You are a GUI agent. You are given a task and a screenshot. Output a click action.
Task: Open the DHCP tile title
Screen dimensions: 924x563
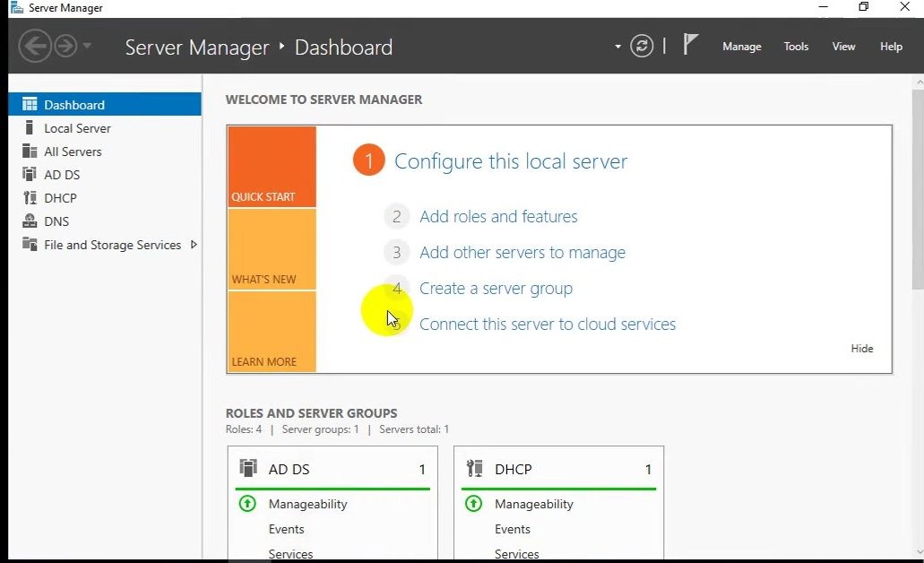pyautogui.click(x=514, y=469)
